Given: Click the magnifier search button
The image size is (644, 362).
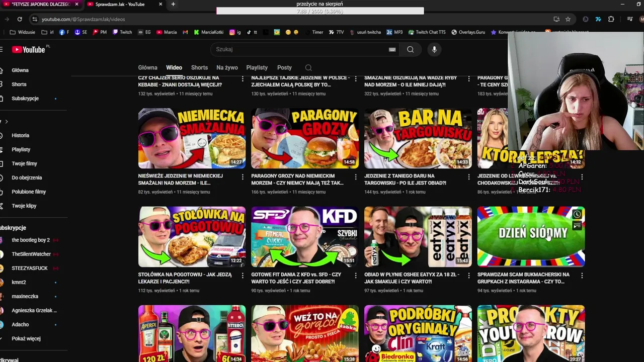Looking at the screenshot, I should 411,49.
